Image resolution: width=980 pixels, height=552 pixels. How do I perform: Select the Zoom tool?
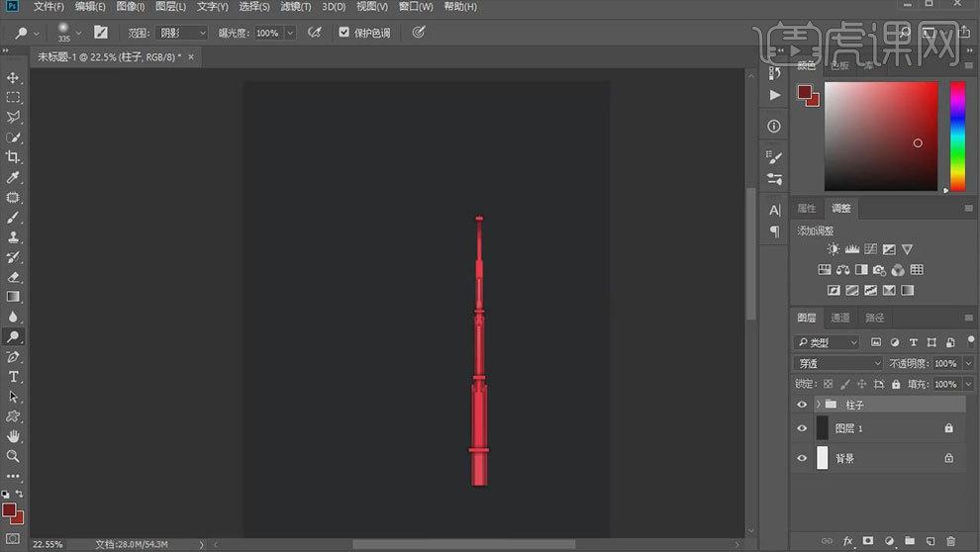pos(13,456)
